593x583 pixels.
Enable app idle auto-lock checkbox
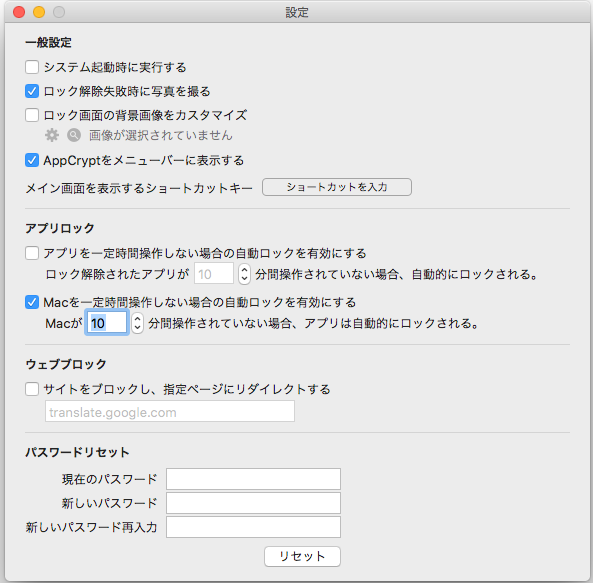tap(32, 253)
